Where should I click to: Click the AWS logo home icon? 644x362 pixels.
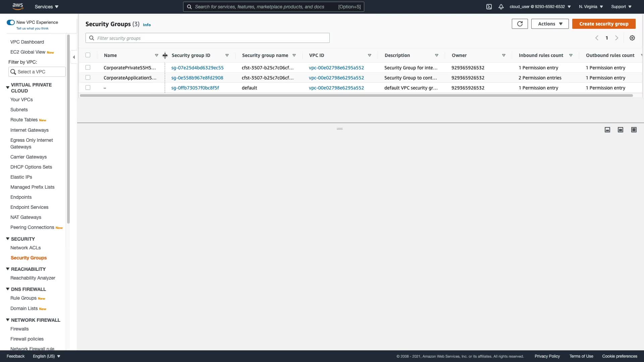[x=17, y=6]
